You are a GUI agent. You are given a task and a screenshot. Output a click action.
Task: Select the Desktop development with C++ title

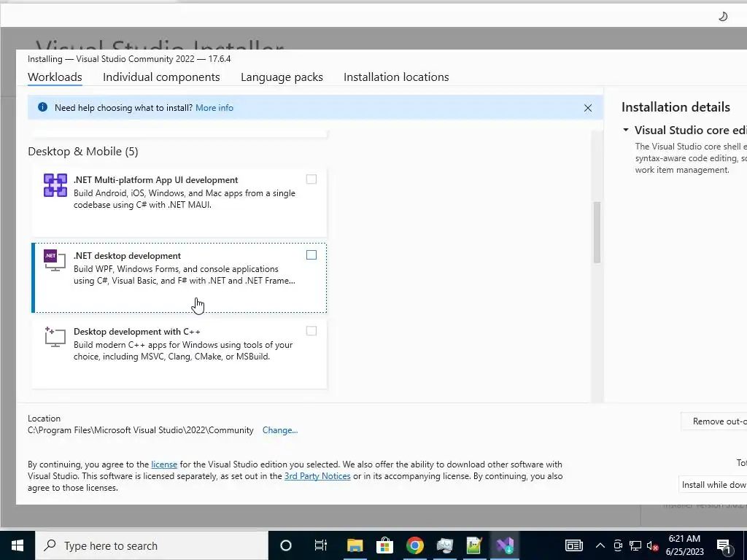point(136,332)
